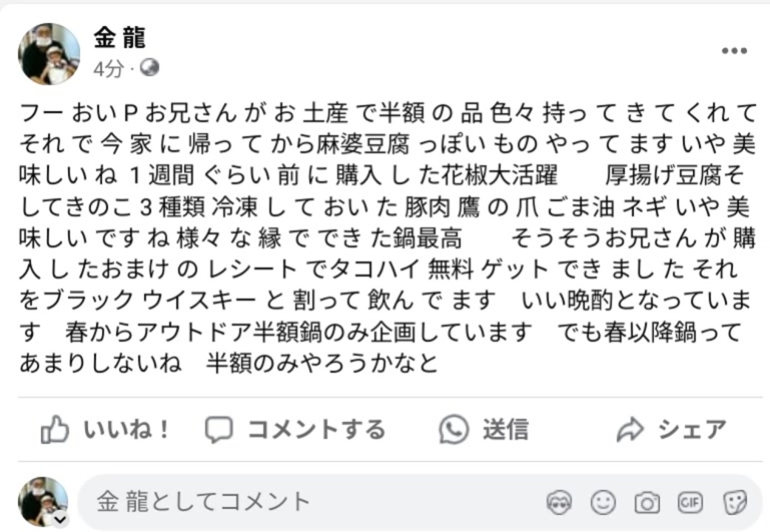770x532 pixels.
Task: Open the emoji picker in comment box
Action: click(x=603, y=502)
